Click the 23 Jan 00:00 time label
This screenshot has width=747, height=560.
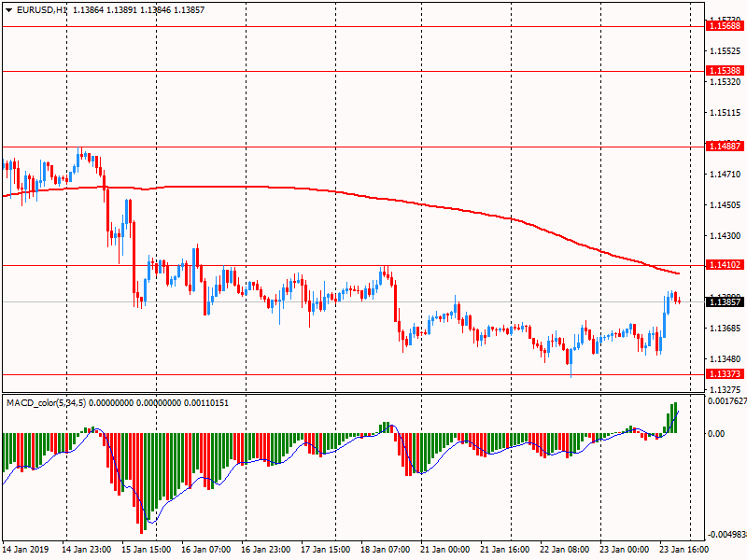[x=624, y=550]
